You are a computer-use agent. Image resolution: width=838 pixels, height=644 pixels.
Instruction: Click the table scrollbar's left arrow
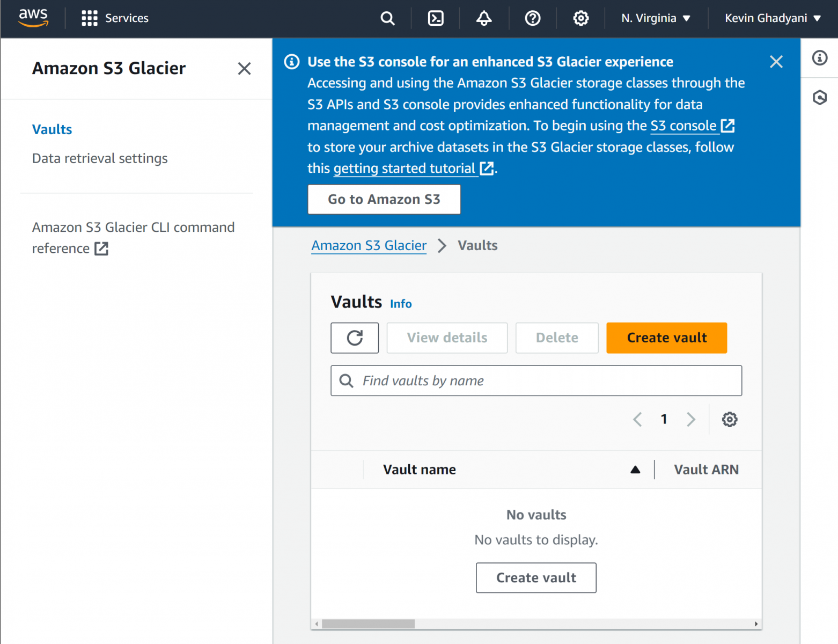pyautogui.click(x=317, y=624)
